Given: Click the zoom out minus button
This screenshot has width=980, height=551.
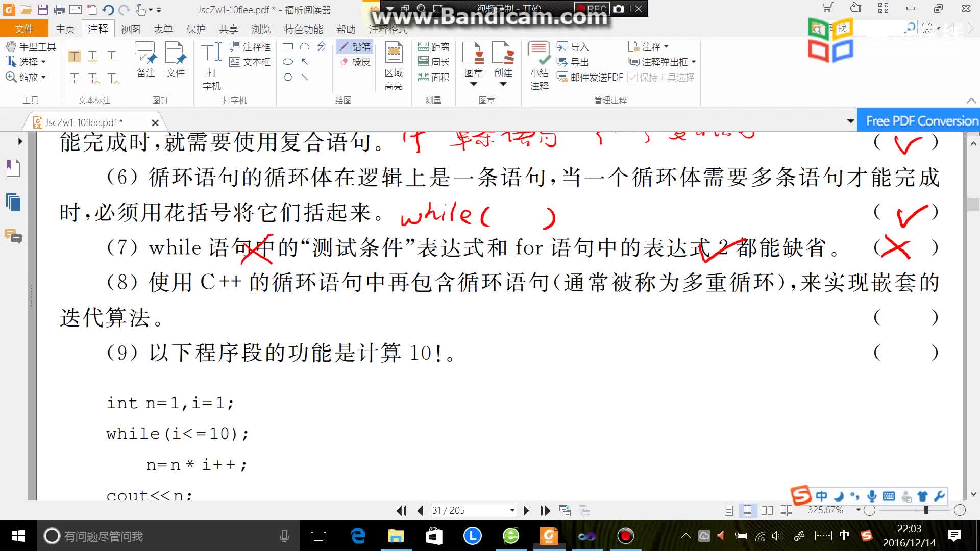Looking at the screenshot, I should coord(870,510).
